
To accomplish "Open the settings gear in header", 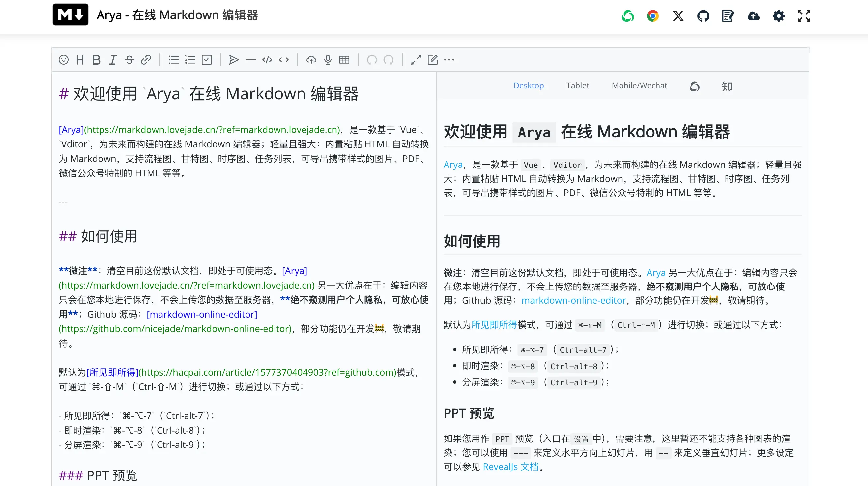I will 778,16.
